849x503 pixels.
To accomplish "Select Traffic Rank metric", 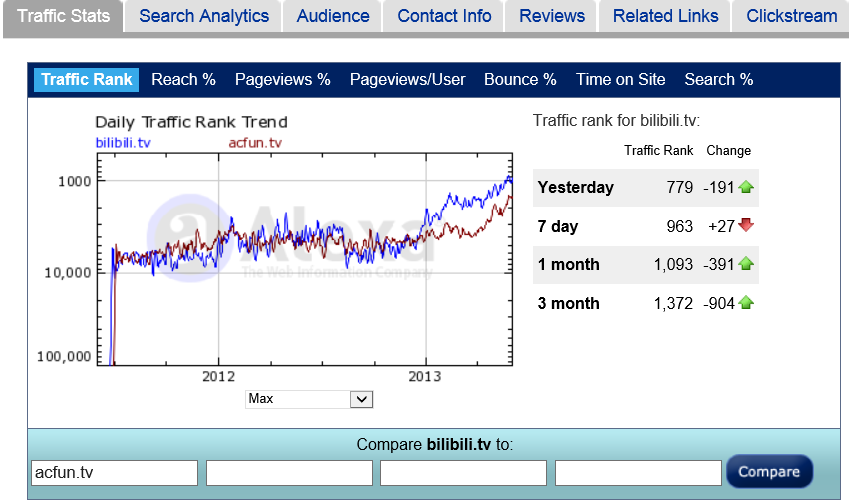I will point(87,80).
